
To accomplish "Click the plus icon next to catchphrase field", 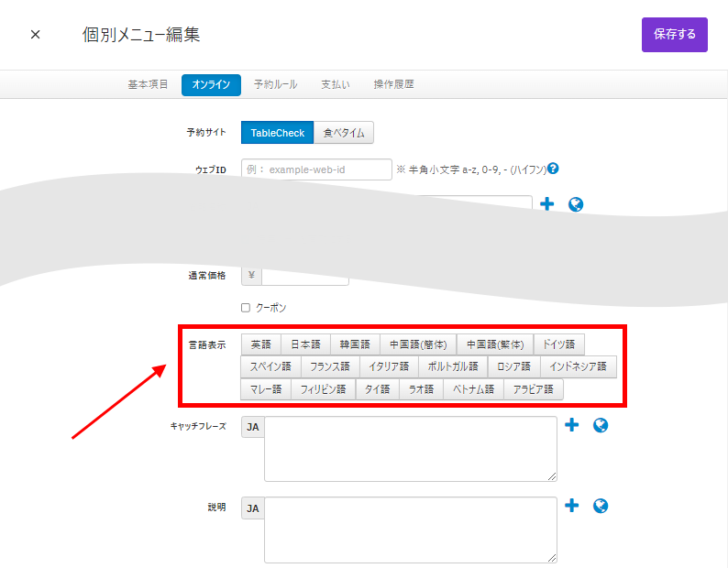I will click(x=572, y=425).
